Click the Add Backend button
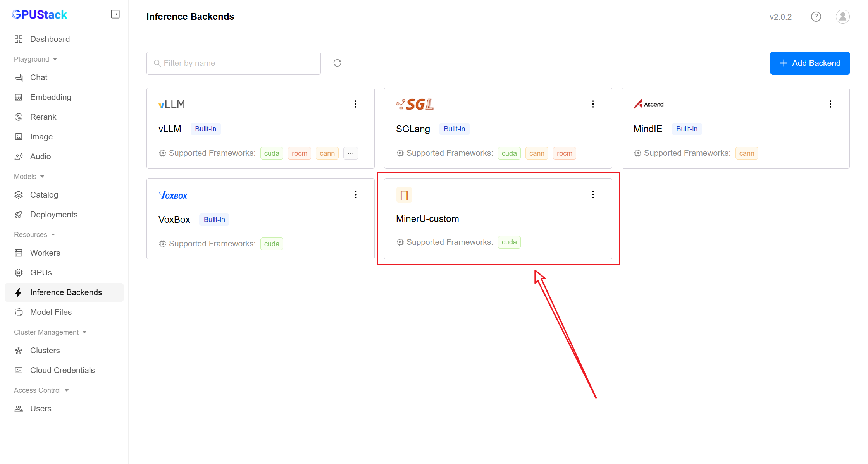868x464 pixels. click(809, 63)
